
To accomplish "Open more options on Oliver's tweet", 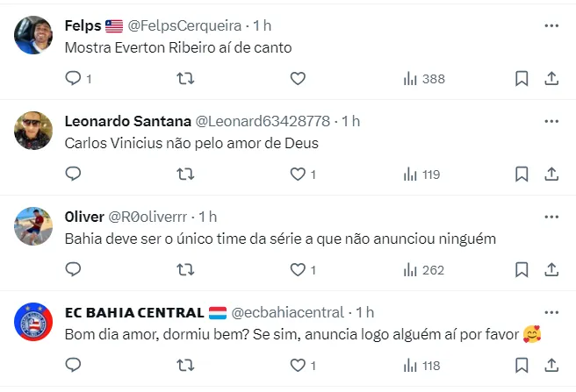I will click(x=551, y=216).
